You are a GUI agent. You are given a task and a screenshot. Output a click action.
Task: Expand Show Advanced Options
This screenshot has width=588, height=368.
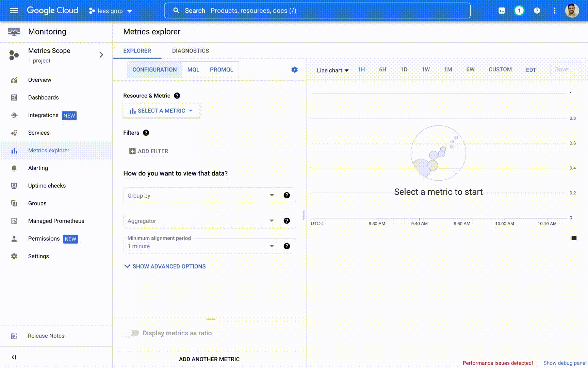pyautogui.click(x=165, y=266)
